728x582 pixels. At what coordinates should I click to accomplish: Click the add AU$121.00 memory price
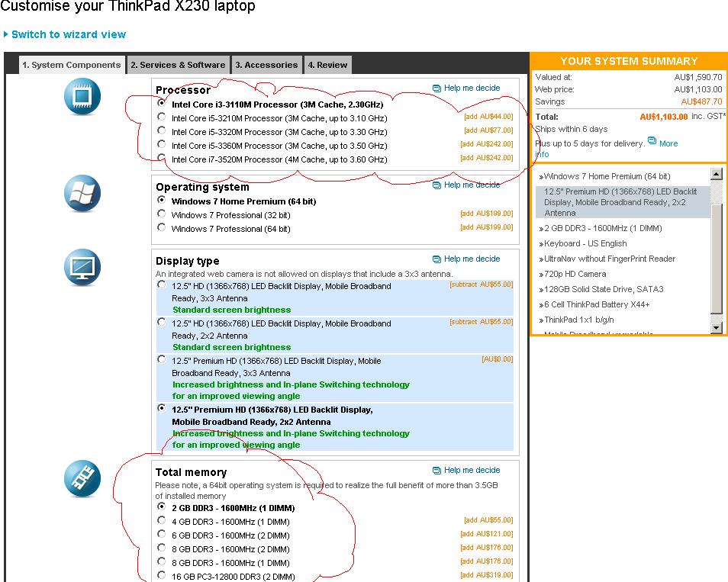pos(487,534)
